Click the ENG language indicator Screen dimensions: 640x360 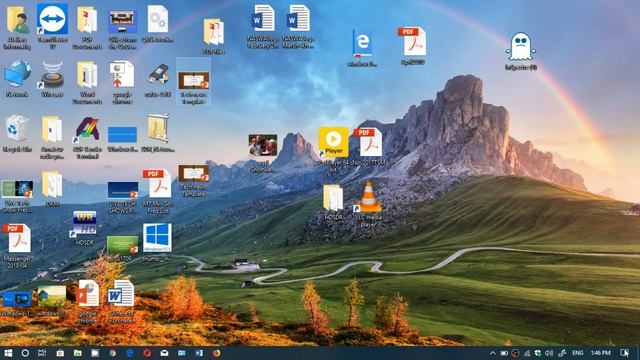click(x=577, y=353)
